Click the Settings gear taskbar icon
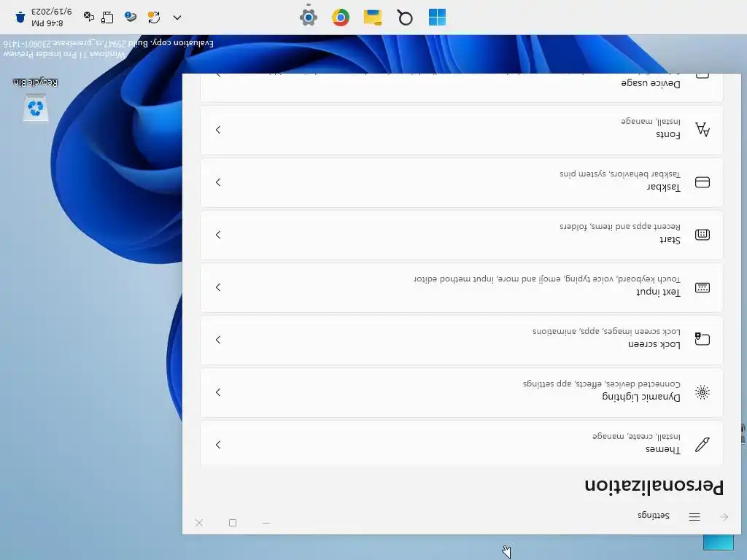This screenshot has height=560, width=747. coord(309,17)
